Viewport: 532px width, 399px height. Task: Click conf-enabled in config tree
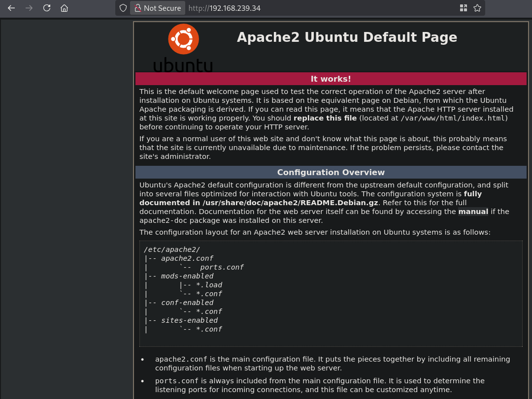point(187,303)
